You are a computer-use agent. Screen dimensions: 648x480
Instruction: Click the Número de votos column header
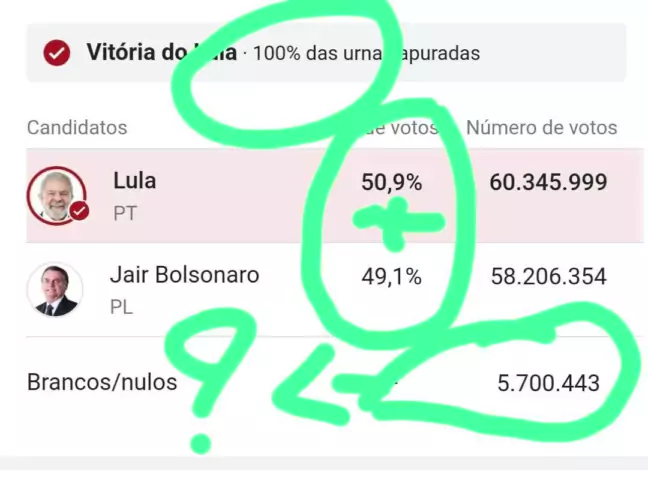541,128
